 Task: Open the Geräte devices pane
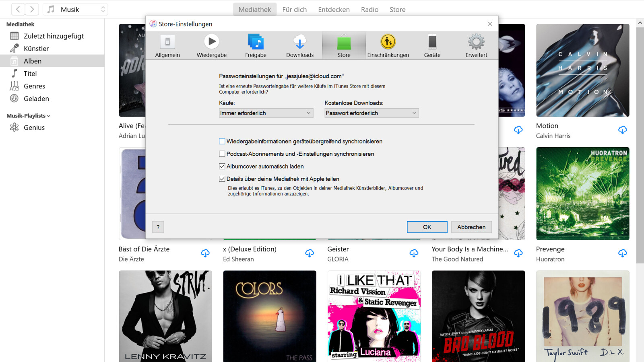coord(432,45)
